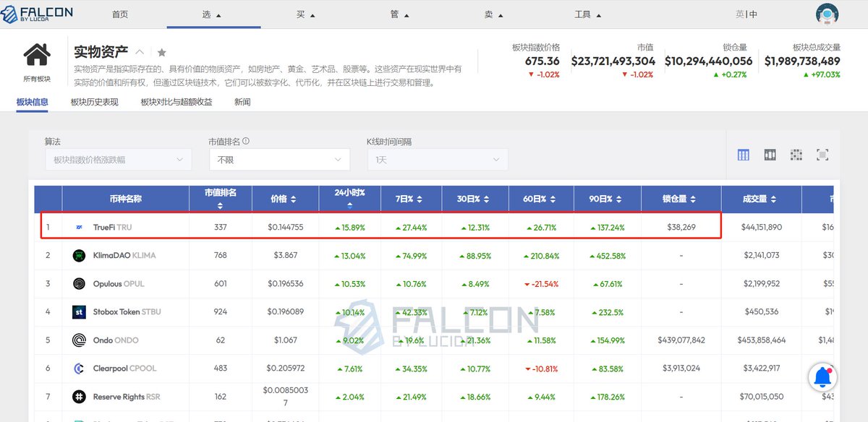The height and width of the screenshot is (422, 868).
Task: Select the 新闻 tab
Action: pyautogui.click(x=242, y=102)
